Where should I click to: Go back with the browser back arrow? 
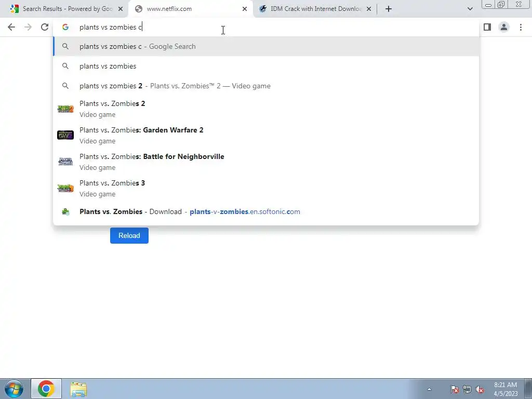click(x=11, y=27)
